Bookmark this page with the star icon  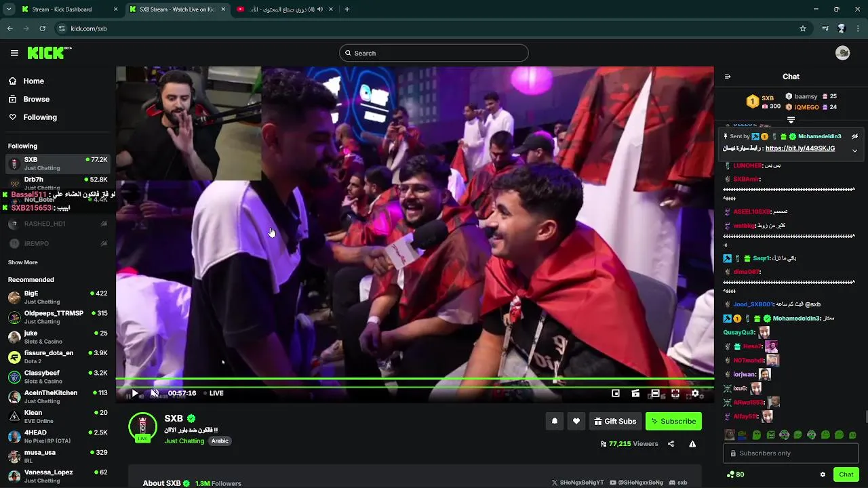(x=803, y=28)
